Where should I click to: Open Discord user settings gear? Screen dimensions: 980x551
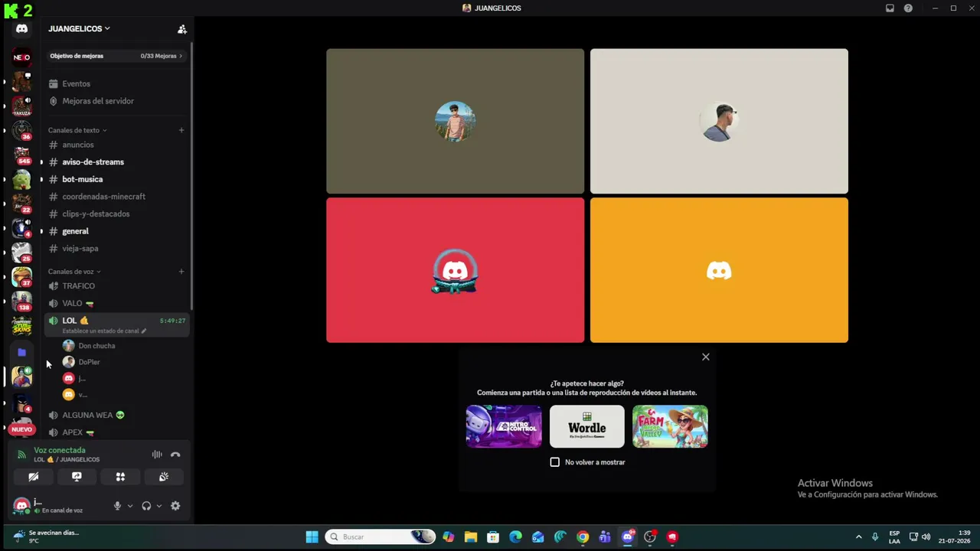[175, 506]
